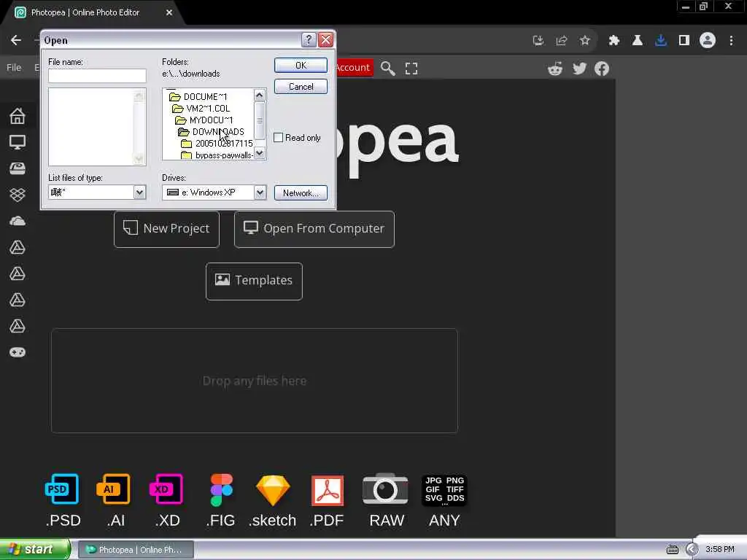Open the OneDrive cloud sidebar icon
The height and width of the screenshot is (560, 747).
point(18,221)
